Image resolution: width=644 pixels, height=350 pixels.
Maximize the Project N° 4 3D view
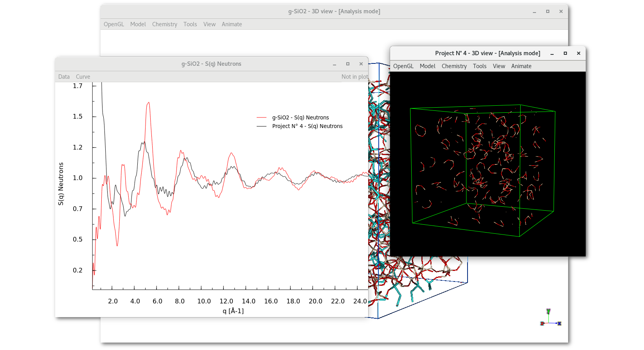(x=565, y=53)
